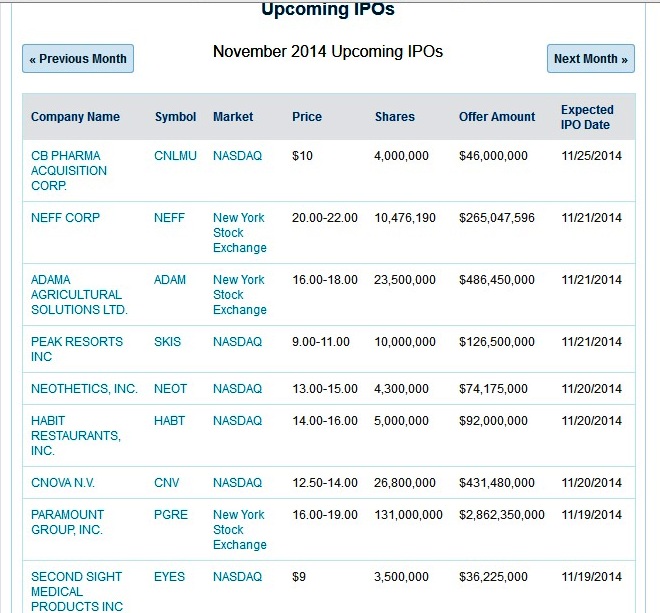Select the 14.00-16.00 price cell
Viewport: 660px width, 613px height.
[x=325, y=421]
